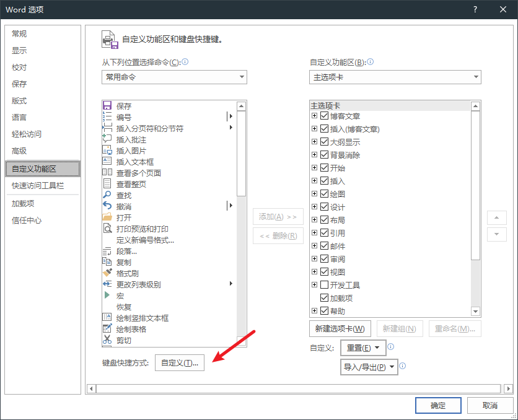Screen dimensions: 518x420
Task: Expand the 插入 tab tree item
Action: [x=314, y=181]
